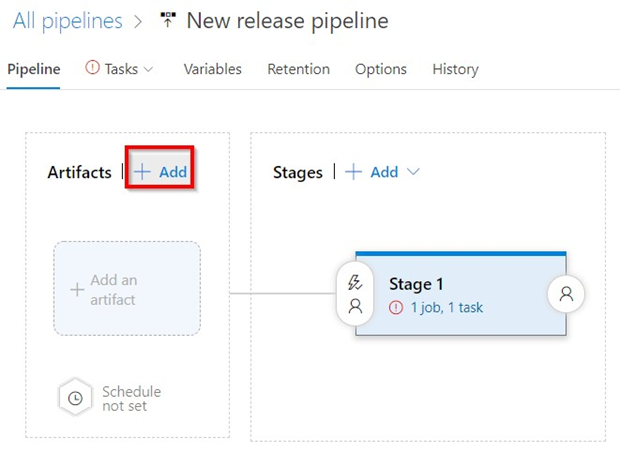620x467 pixels.
Task: Expand the Stages Add dropdown arrow
Action: pyautogui.click(x=413, y=172)
